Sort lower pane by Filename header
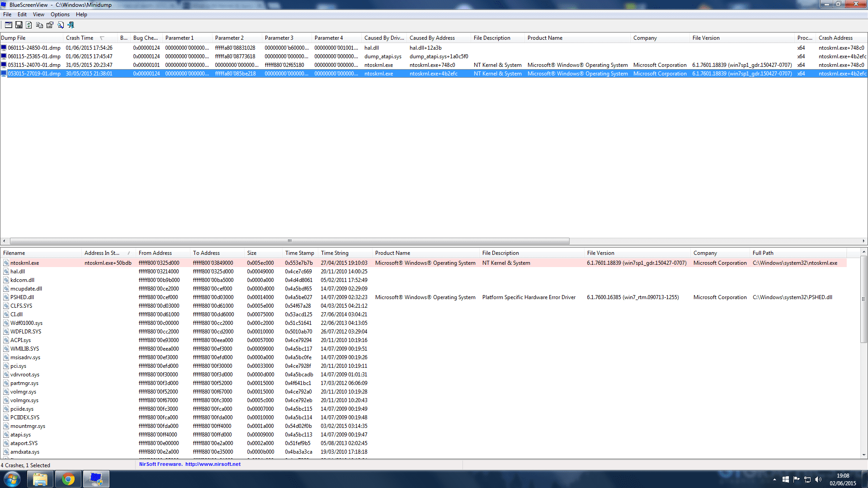Viewport: 868px width, 488px height. (41, 253)
